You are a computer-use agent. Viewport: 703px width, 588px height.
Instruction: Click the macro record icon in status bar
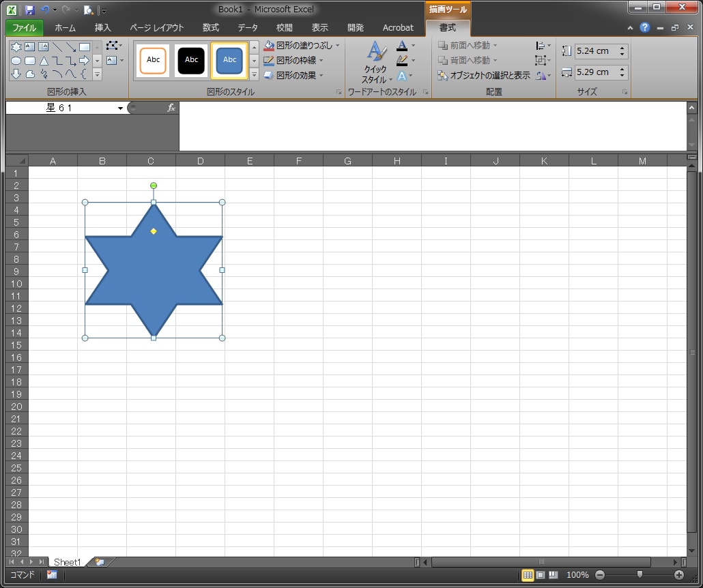(52, 575)
